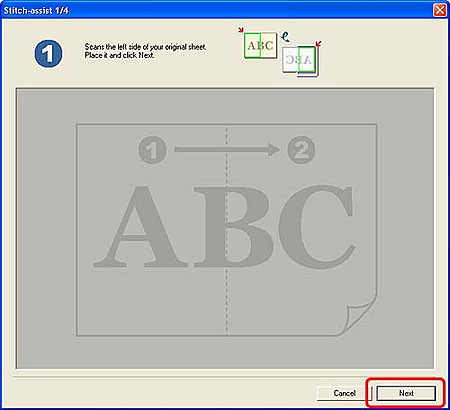This screenshot has height=410, width=450.
Task: Click the red arrow marker on upright sheet
Action: click(x=241, y=30)
